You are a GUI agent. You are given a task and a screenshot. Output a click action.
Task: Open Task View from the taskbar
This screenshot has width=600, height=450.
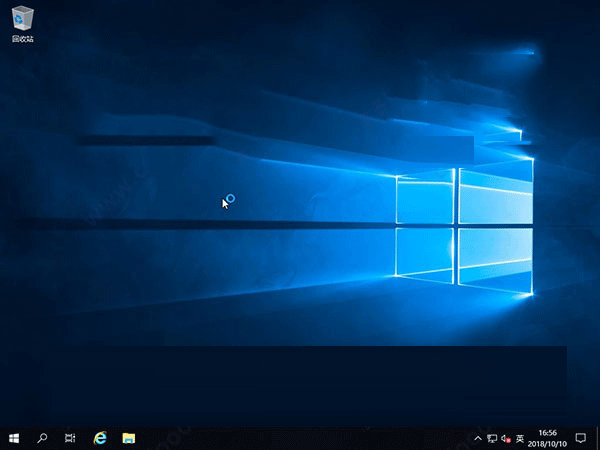[x=70, y=438]
